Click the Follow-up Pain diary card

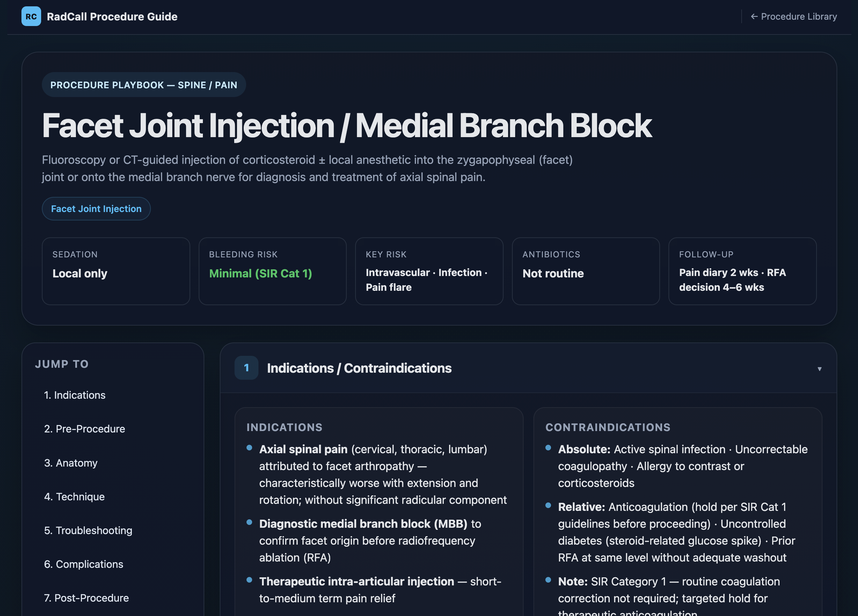click(742, 271)
